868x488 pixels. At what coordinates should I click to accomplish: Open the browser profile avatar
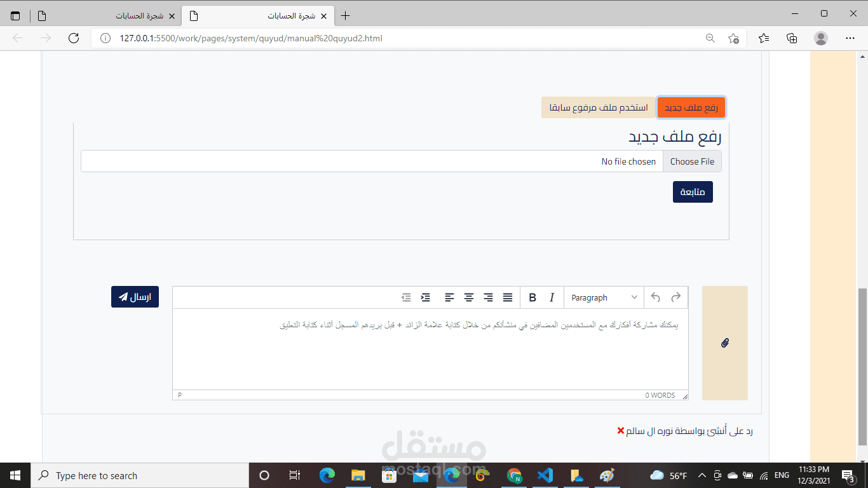(x=821, y=38)
